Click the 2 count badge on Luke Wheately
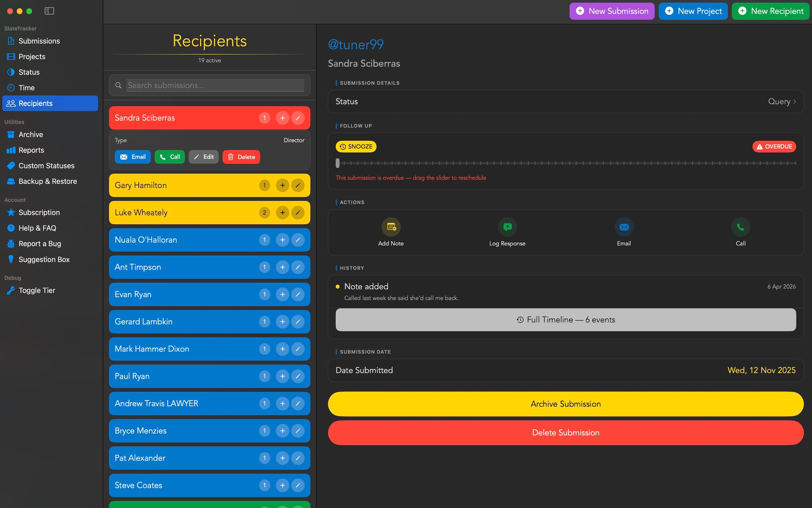812x508 pixels. (264, 213)
